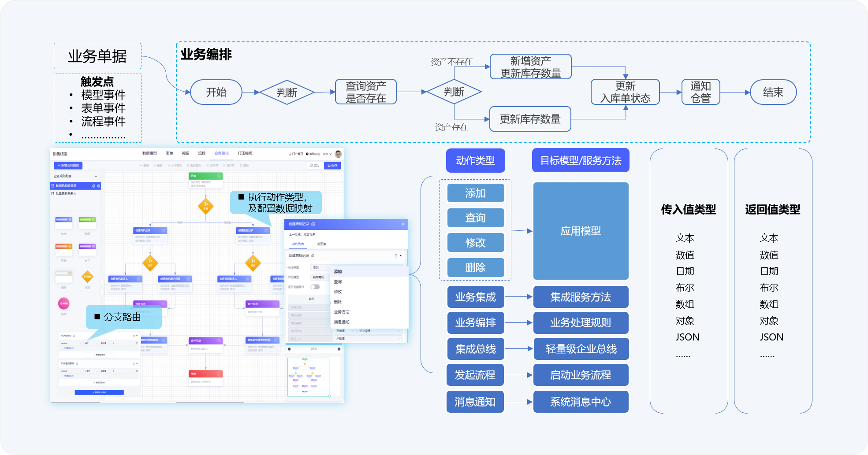
Task: Apply 水平等距 horizontal spacing
Action: pos(175,166)
